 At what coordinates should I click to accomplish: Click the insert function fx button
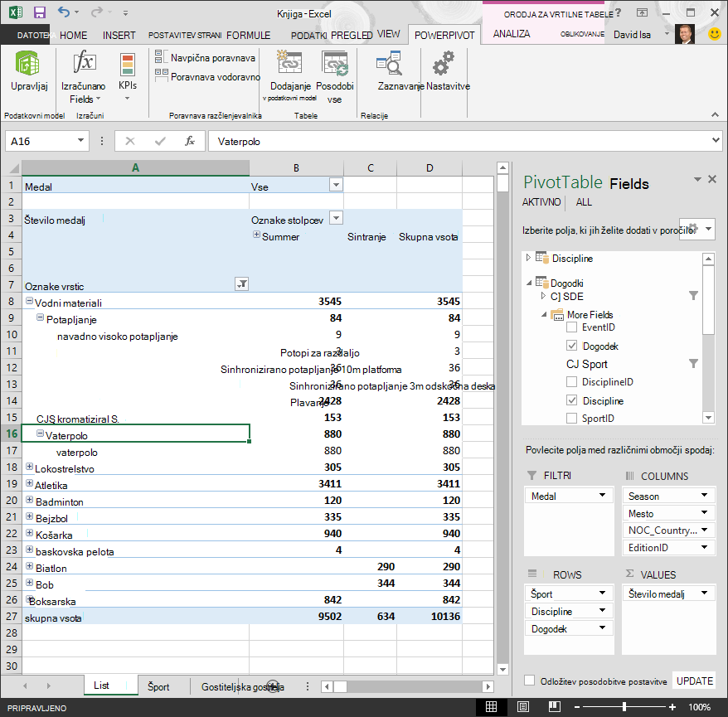(x=189, y=141)
